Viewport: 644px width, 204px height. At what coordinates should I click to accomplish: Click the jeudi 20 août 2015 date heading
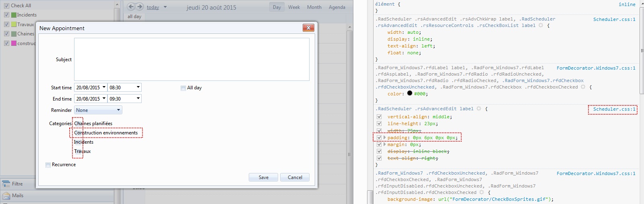(x=211, y=7)
